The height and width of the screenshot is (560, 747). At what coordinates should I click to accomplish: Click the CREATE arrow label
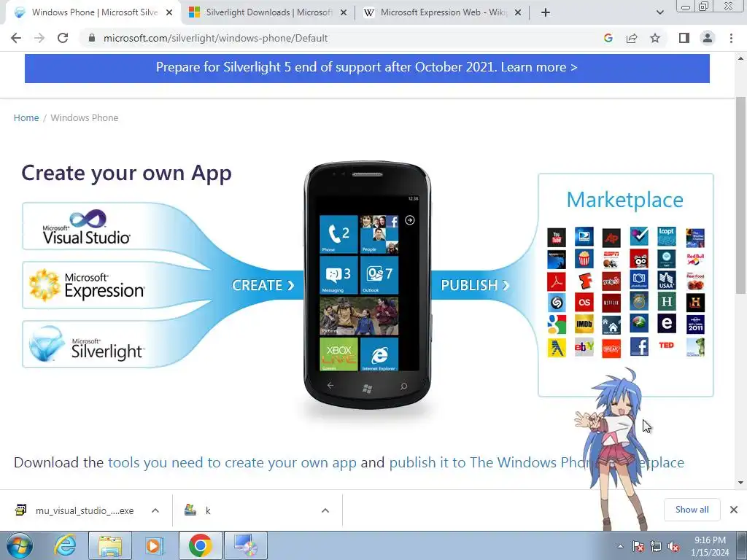point(263,285)
